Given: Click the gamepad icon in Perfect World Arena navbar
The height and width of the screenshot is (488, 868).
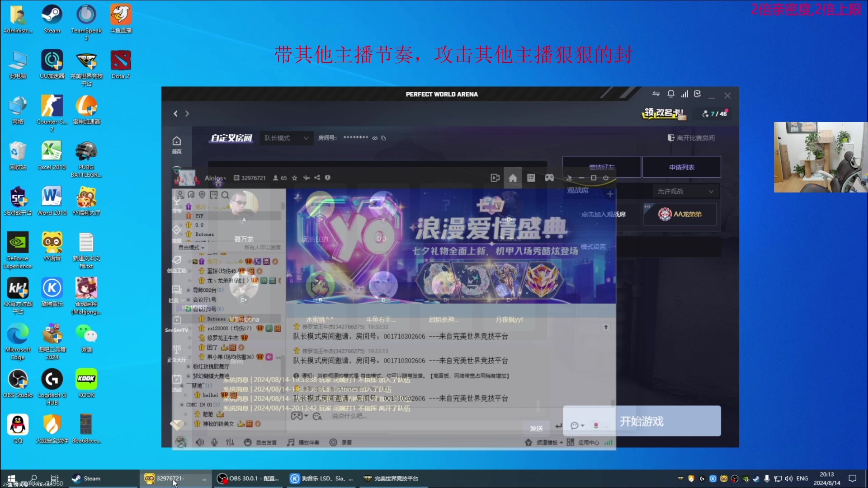Looking at the screenshot, I should click(550, 178).
